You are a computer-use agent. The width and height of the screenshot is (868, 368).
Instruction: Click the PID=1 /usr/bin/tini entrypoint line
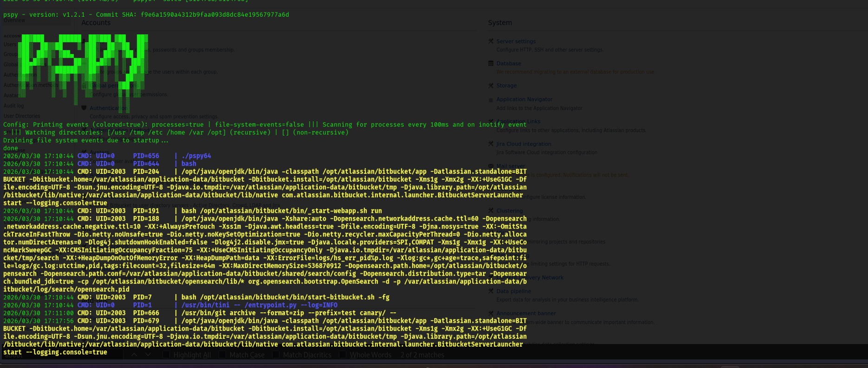170,305
